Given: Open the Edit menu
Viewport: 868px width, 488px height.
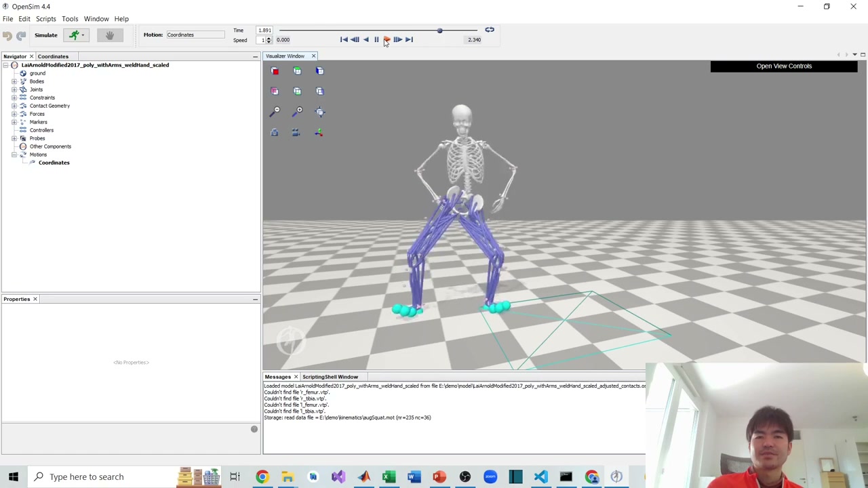Looking at the screenshot, I should click(x=24, y=19).
